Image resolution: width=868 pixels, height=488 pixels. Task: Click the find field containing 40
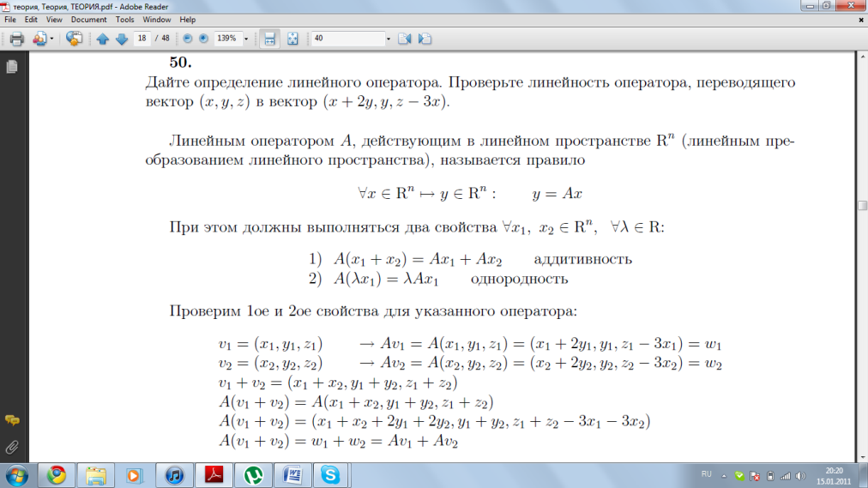coord(347,39)
